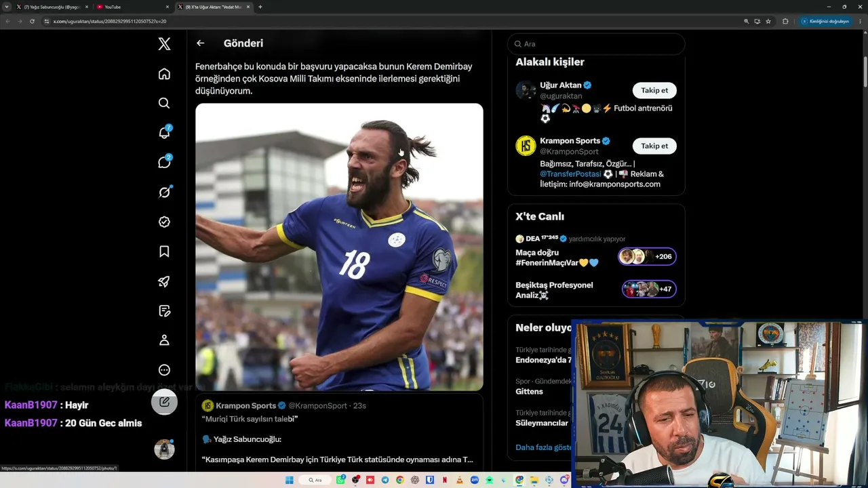This screenshot has width=868, height=488.
Task: Click the Krampon Sports avatar in related people
Action: 526,146
